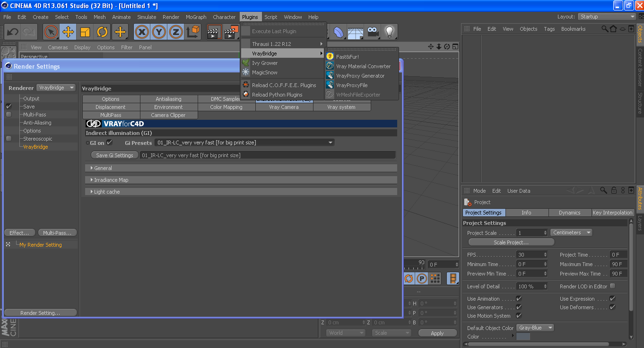This screenshot has width=644, height=348.
Task: Click the Render to Picture Viewer icon
Action: [x=231, y=32]
